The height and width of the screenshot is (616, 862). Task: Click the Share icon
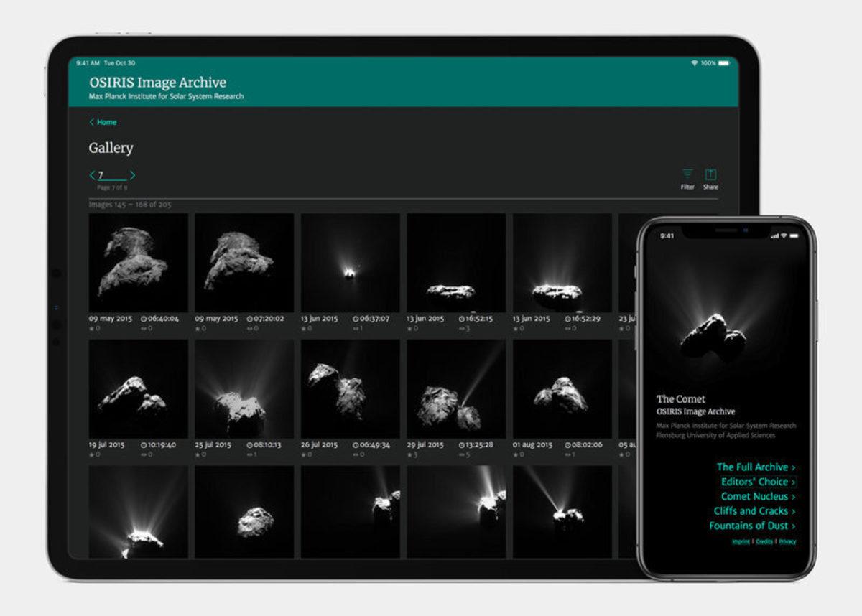[710, 173]
